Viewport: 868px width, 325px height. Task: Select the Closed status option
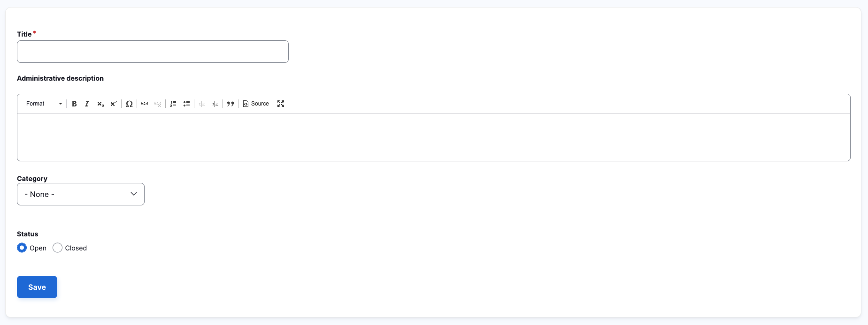click(57, 248)
